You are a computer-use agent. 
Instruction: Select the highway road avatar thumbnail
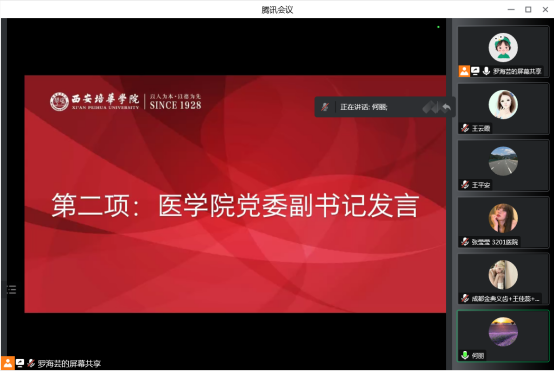503,161
